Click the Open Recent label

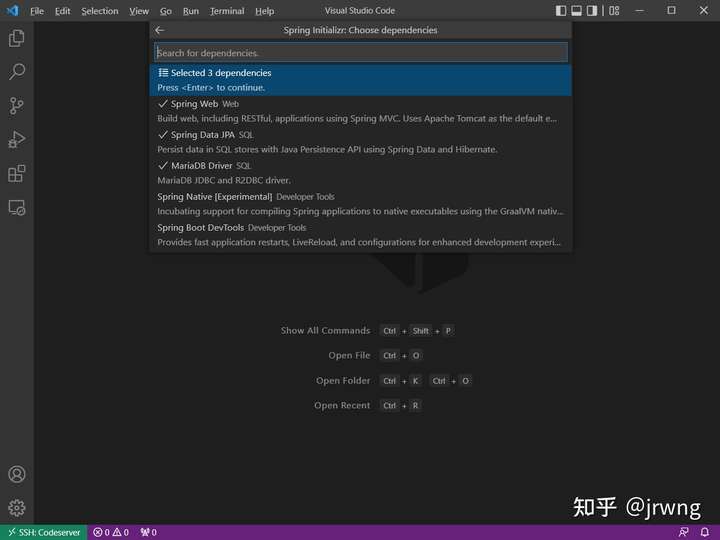tap(342, 405)
